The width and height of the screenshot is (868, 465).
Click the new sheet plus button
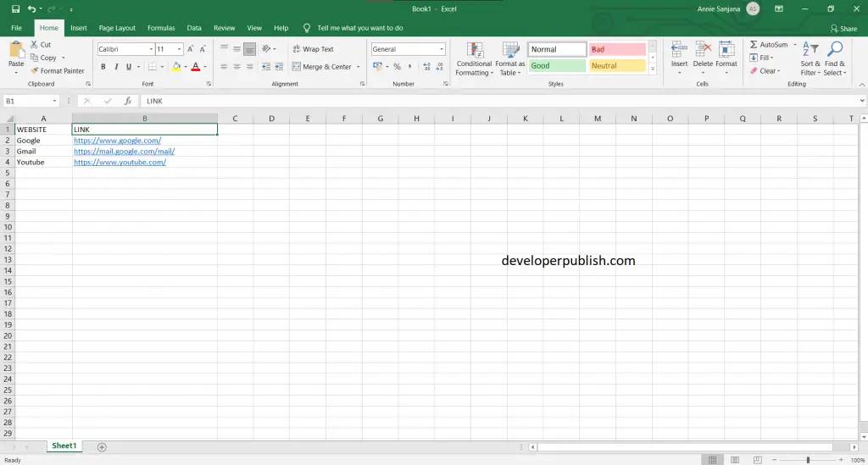point(102,446)
